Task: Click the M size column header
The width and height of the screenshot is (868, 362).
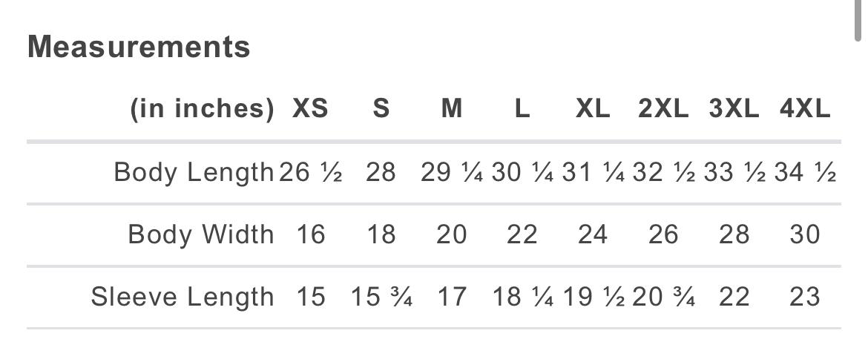Action: pyautogui.click(x=451, y=108)
